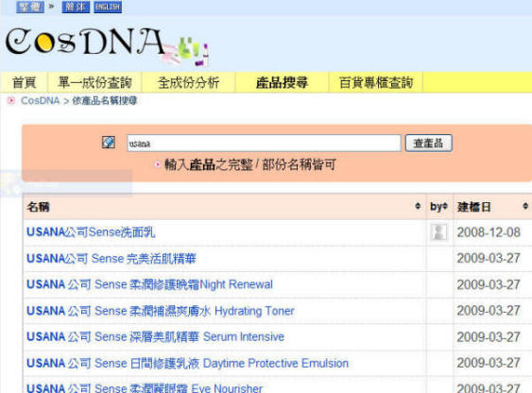Switch to Simplified Chinese 簡体 version
This screenshot has width=532, height=393.
click(76, 7)
